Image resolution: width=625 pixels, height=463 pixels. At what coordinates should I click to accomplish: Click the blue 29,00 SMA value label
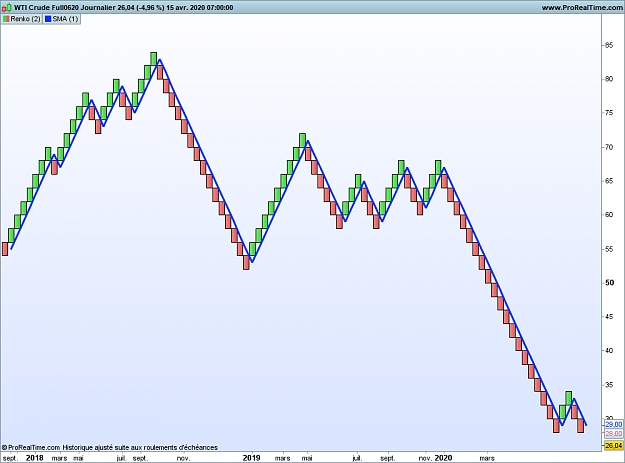[613, 424]
